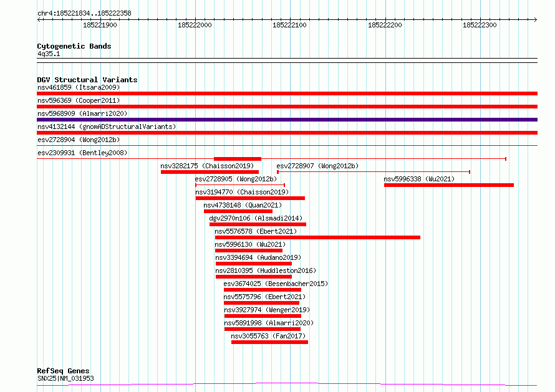
Task: Open the esv2728907 (Wong2012b) variant
Action: coord(317,166)
